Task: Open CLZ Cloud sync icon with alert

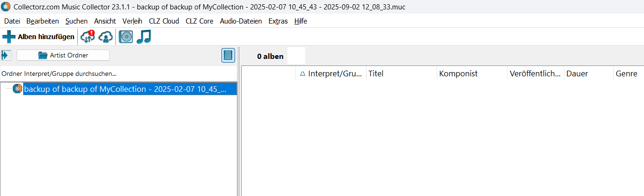Action: point(88,37)
